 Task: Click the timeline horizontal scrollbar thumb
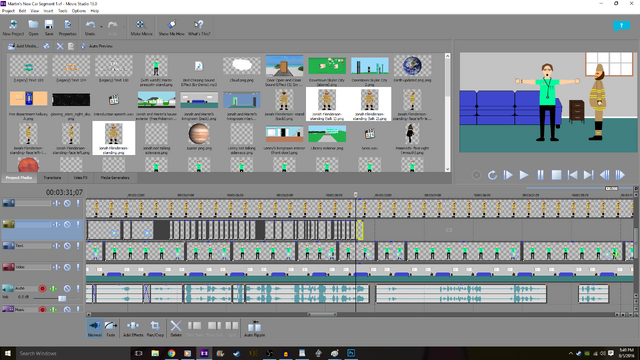click(322, 314)
